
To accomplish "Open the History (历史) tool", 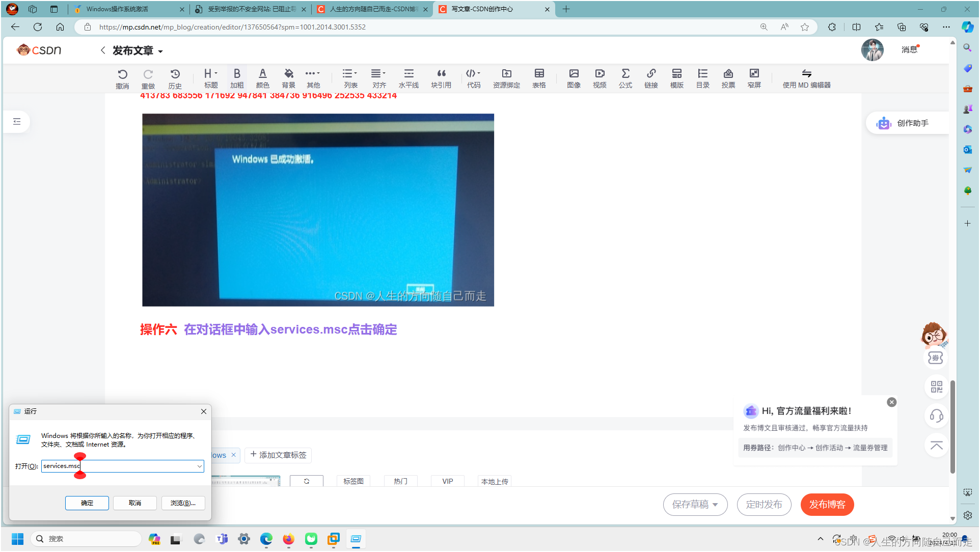I will (175, 78).
